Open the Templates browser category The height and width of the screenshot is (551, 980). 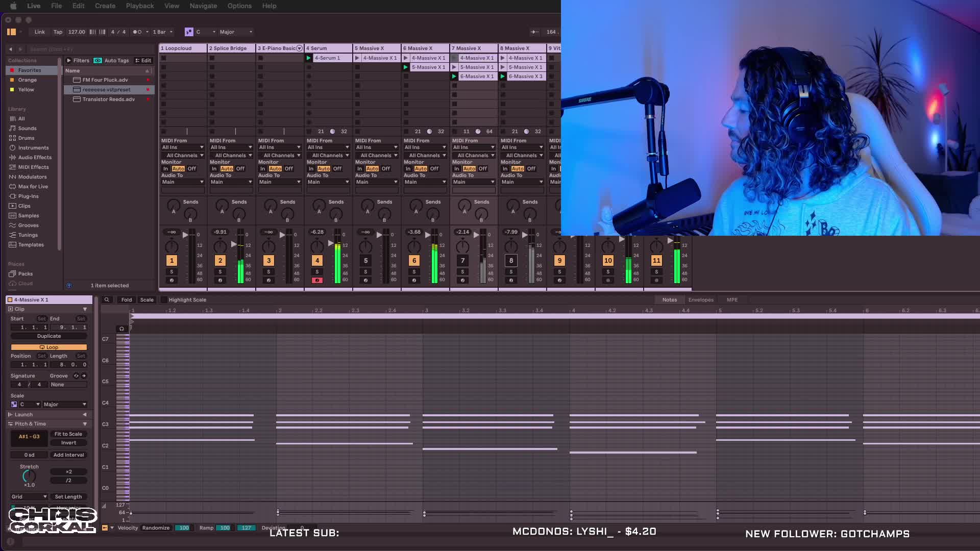tap(31, 244)
